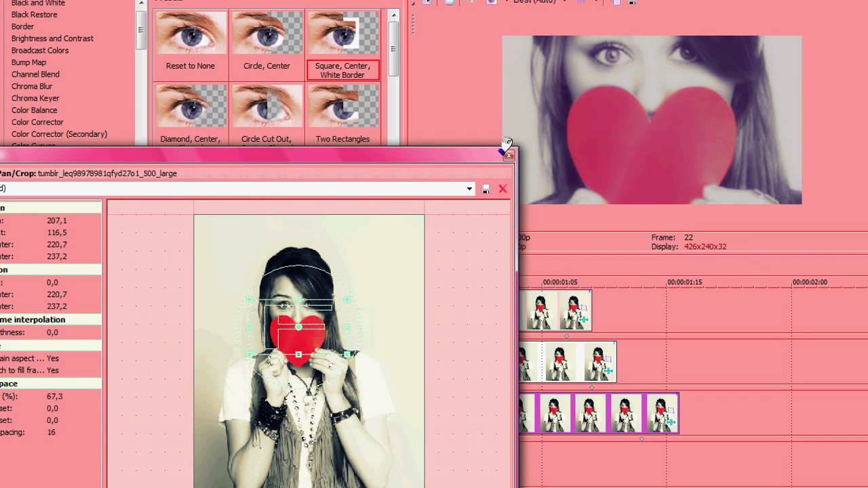The height and width of the screenshot is (488, 868).
Task: Select Broadcast Colors effect
Action: tap(40, 51)
